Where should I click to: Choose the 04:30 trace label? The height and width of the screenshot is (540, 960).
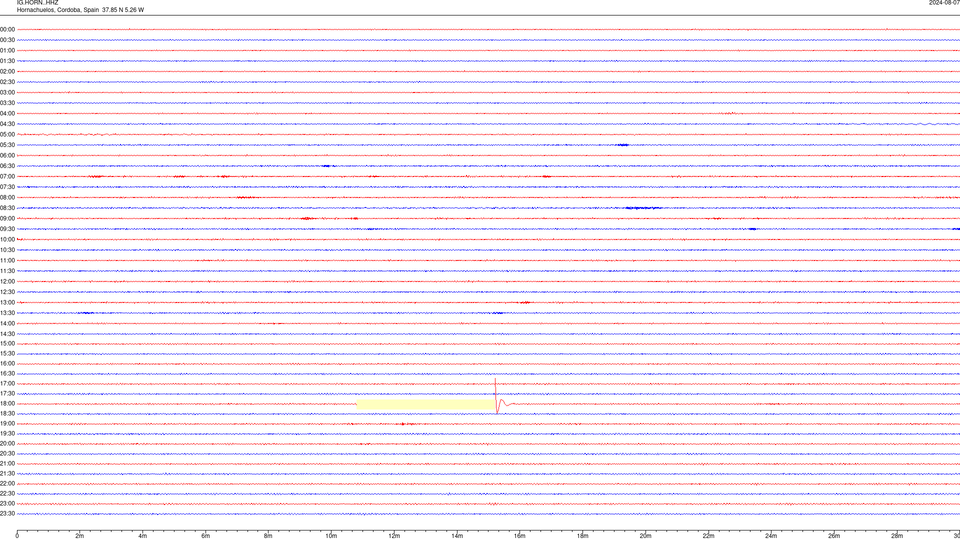[7, 124]
